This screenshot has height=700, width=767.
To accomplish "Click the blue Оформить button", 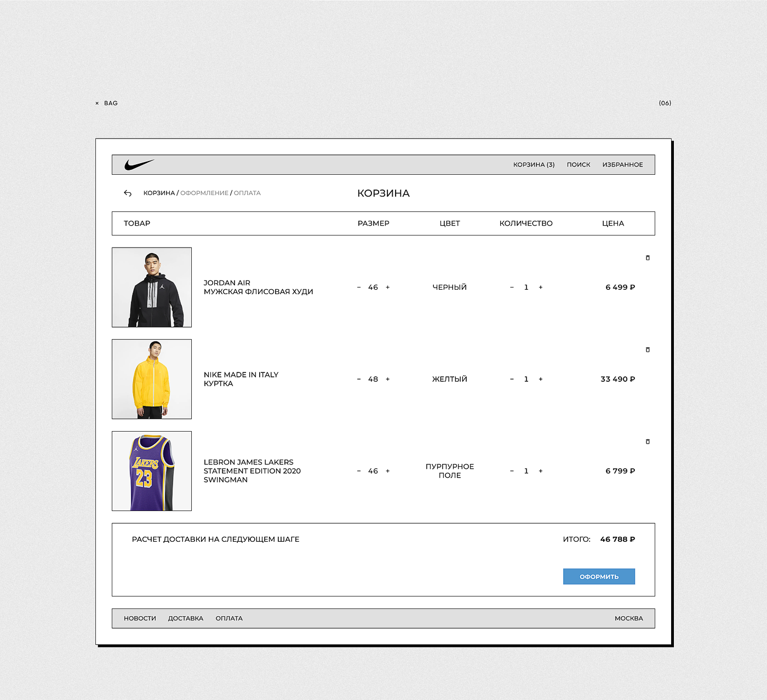I will pyautogui.click(x=599, y=576).
